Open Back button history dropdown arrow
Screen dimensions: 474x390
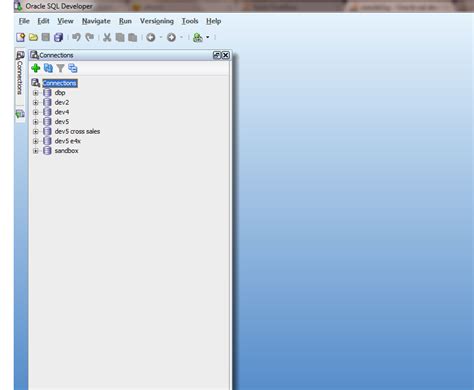coord(161,37)
